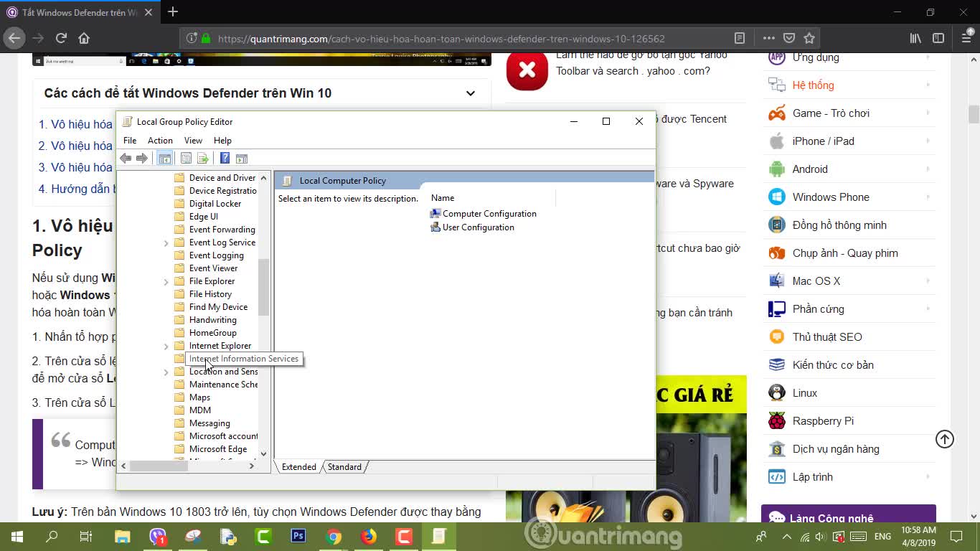Click the Properties icon in Policy Editor toolbar
The width and height of the screenshot is (980, 551).
click(x=186, y=159)
